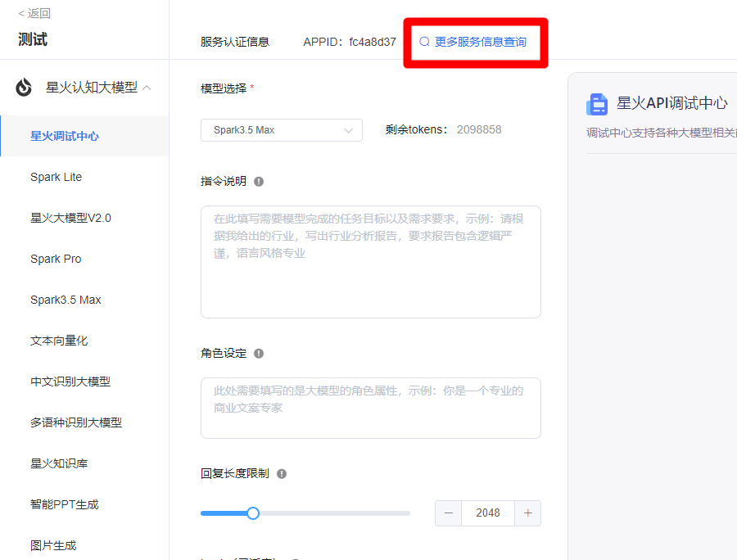This screenshot has height=560, width=737.
Task: Open 中文识别大模型 sidebar item
Action: coord(70,382)
